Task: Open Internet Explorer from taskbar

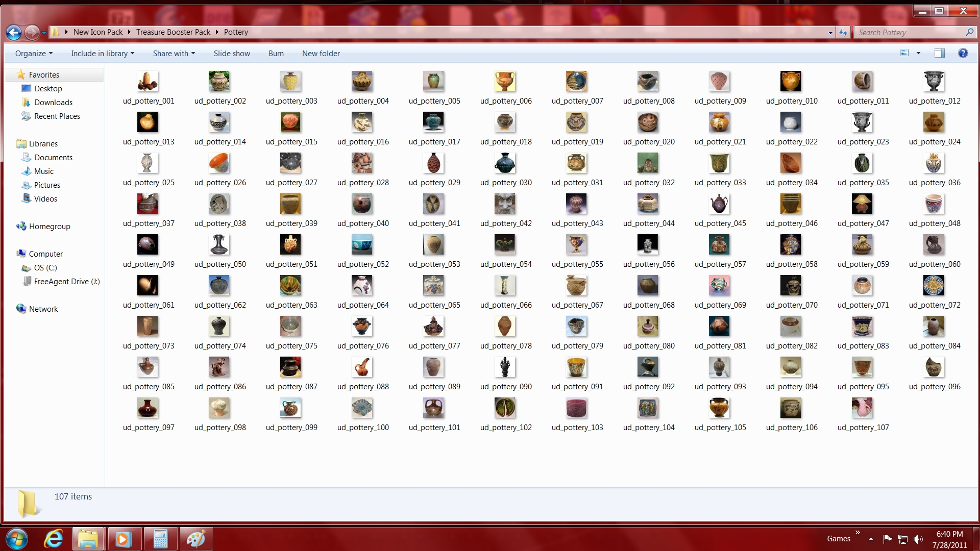Action: (54, 539)
